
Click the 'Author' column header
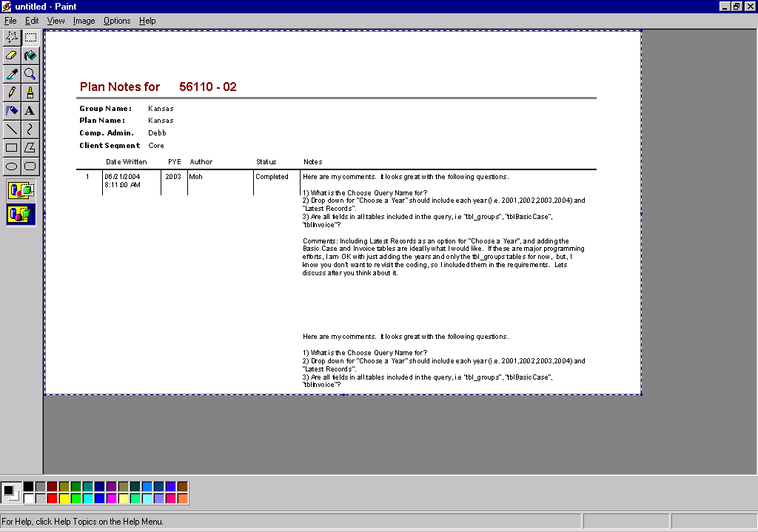click(201, 162)
